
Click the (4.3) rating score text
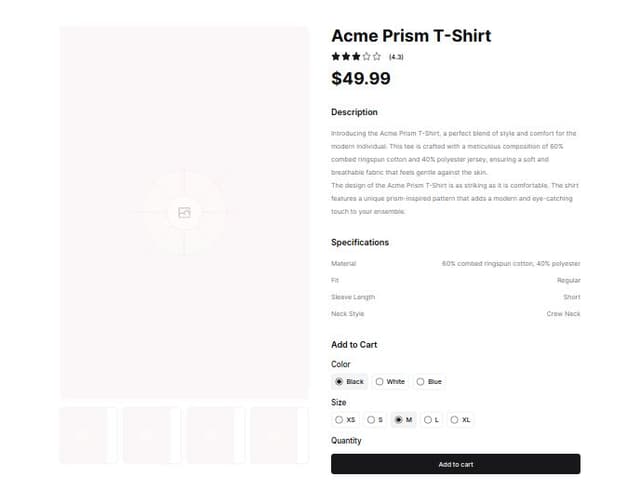[396, 57]
